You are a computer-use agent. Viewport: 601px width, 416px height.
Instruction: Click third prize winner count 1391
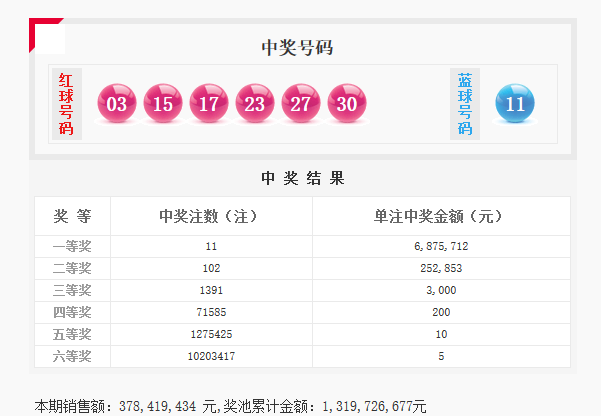(x=211, y=290)
